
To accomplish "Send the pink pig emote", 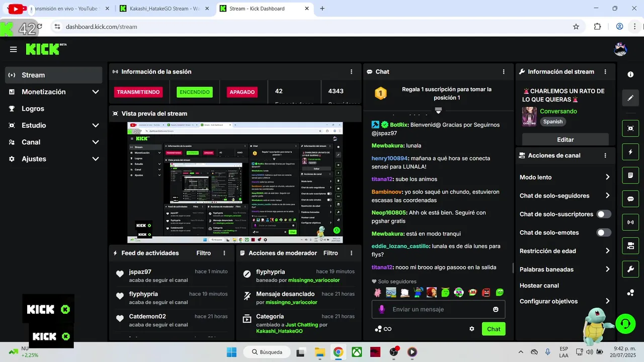I will [377, 292].
